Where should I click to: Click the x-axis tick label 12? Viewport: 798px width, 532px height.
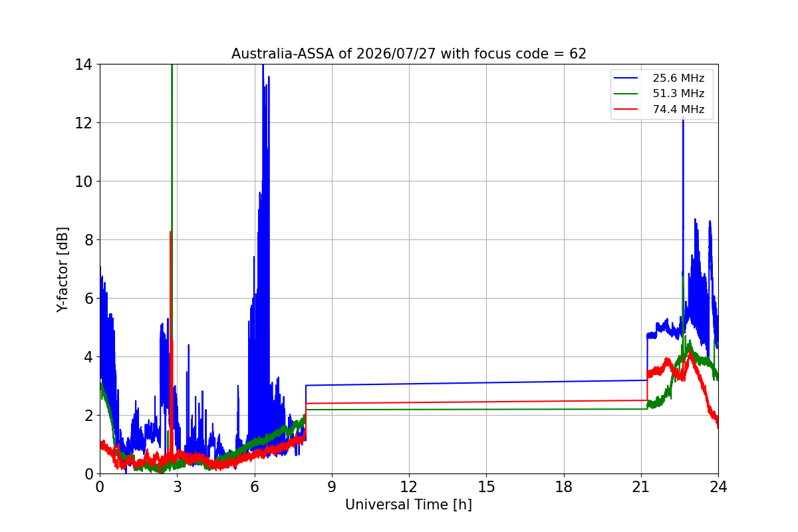coord(409,487)
